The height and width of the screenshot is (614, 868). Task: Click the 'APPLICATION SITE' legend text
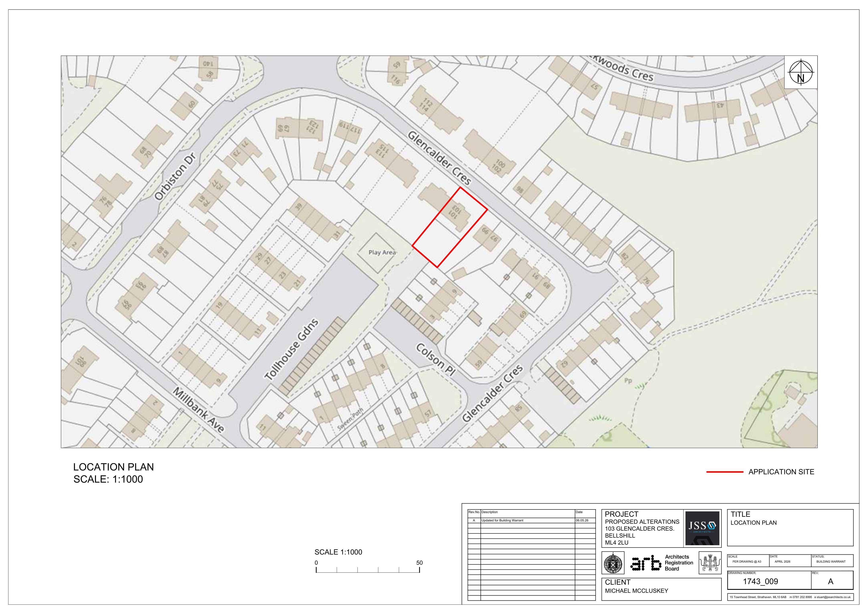tap(781, 472)
